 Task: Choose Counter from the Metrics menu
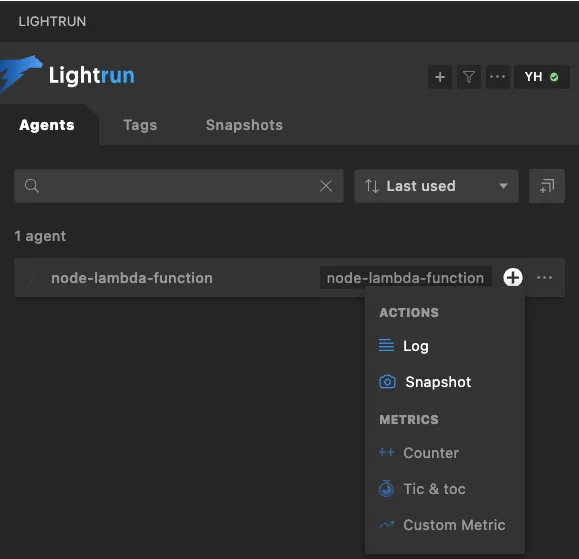pos(444,453)
